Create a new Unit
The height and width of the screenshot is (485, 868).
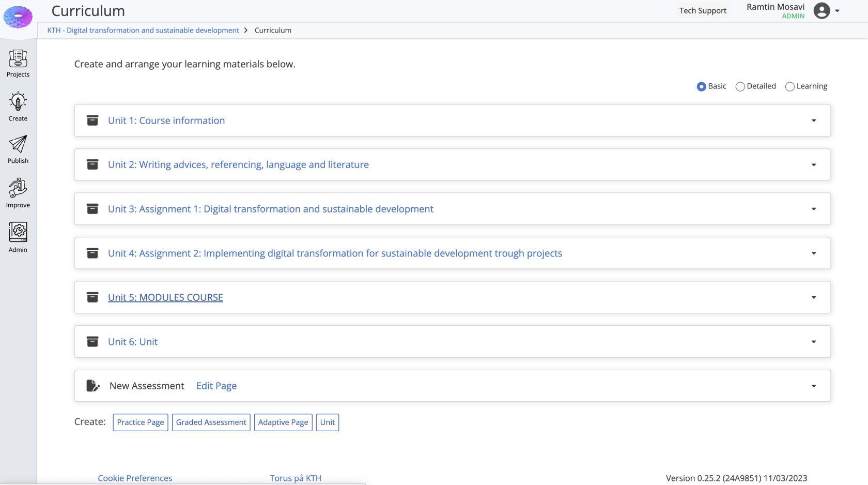pyautogui.click(x=328, y=422)
